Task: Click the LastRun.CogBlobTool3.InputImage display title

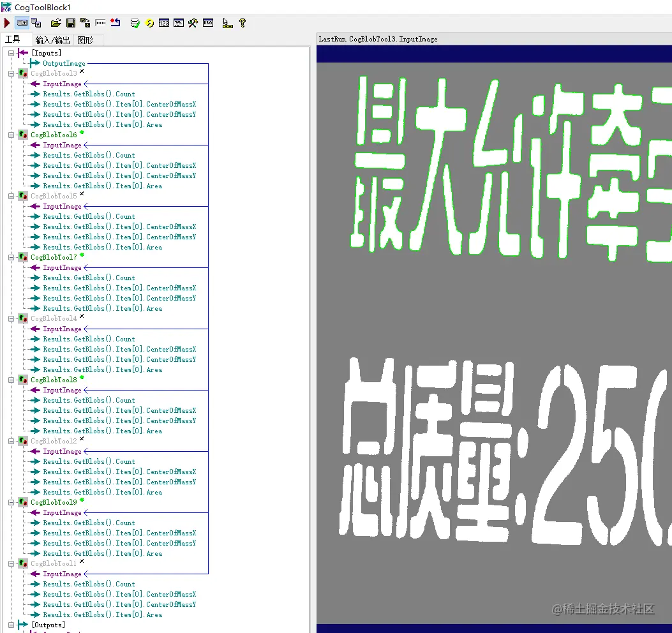Action: pyautogui.click(x=378, y=40)
